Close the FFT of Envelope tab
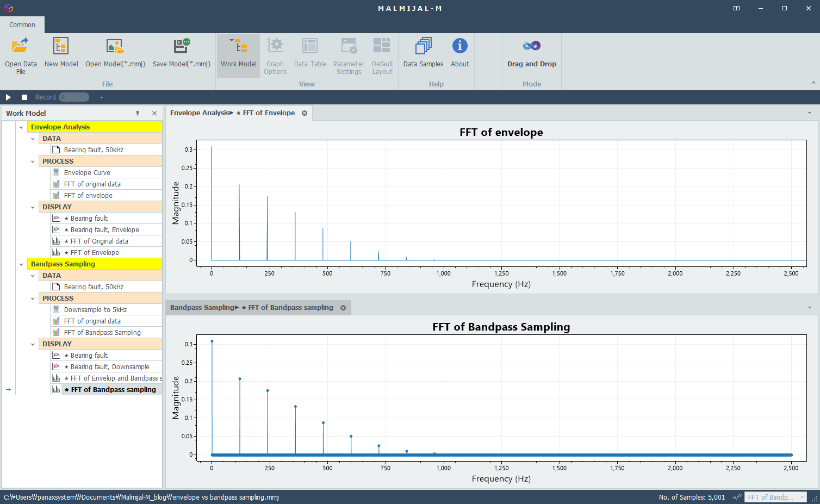820x504 pixels. coord(305,113)
